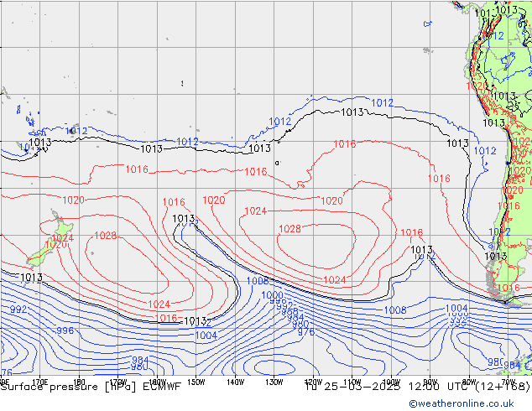Click the blue 1004 label near South America's tip
Screen dimensions: 532x411
(x=456, y=309)
